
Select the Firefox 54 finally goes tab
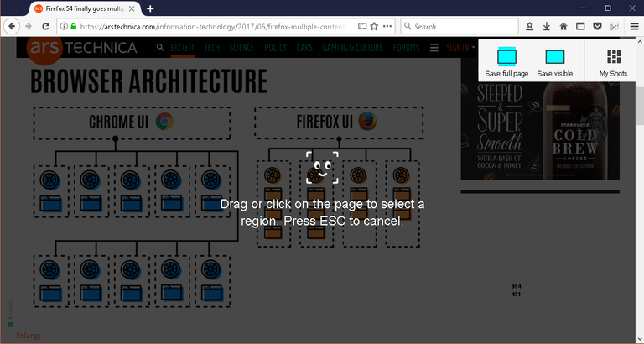pos(85,8)
